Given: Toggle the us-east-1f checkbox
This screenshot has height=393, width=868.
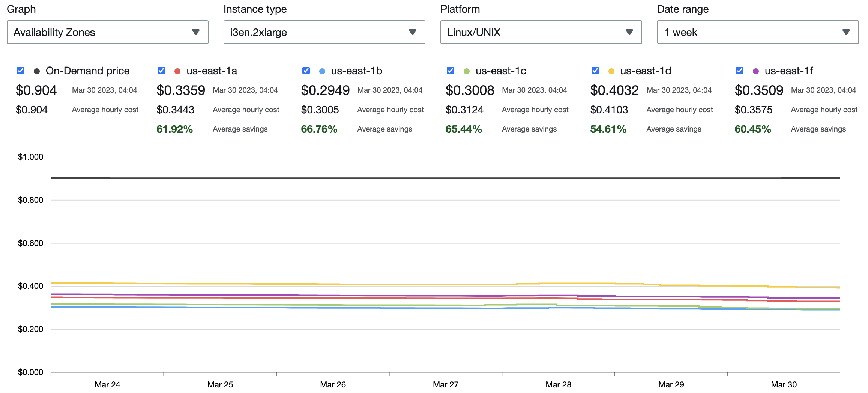Looking at the screenshot, I should [740, 71].
